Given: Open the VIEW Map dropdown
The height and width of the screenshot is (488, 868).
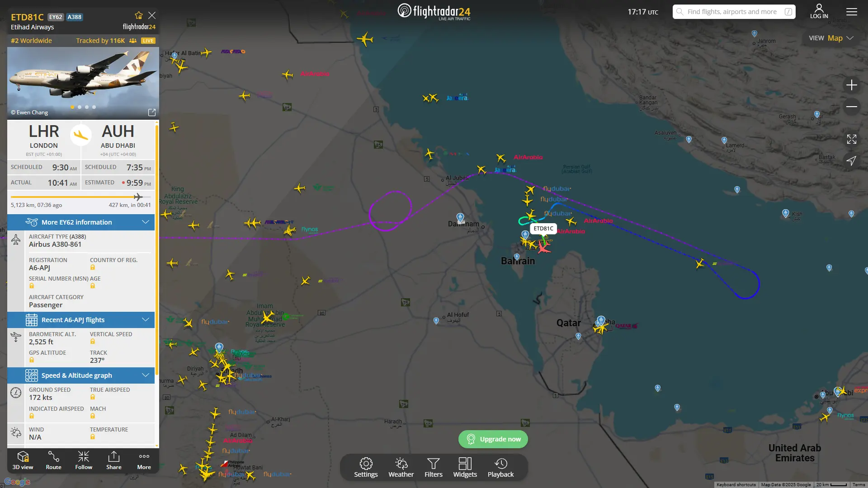Looking at the screenshot, I should [831, 38].
